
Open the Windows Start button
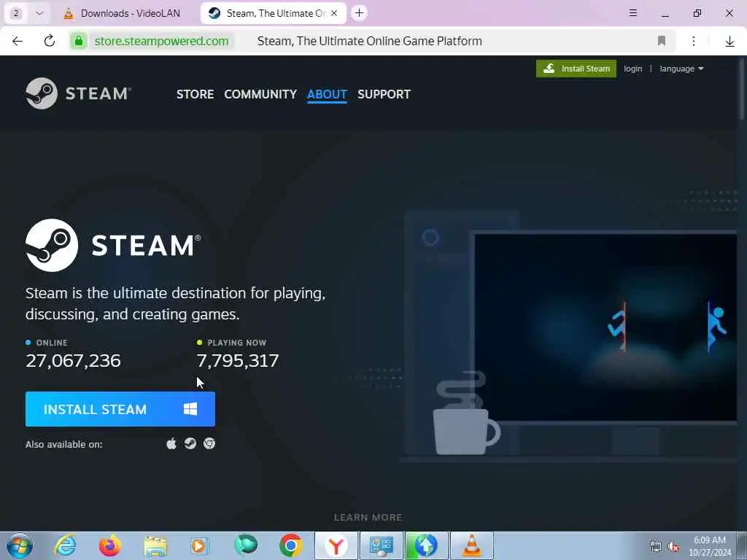pos(20,545)
